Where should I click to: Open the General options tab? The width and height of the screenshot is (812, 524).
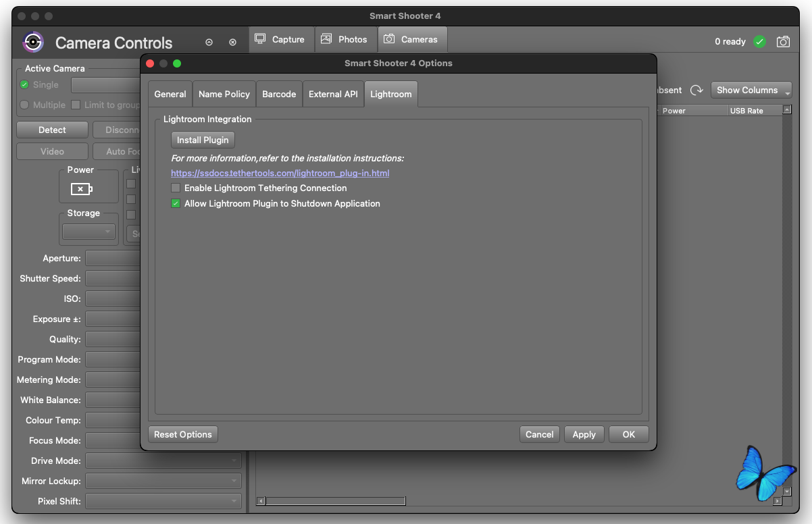pos(170,94)
